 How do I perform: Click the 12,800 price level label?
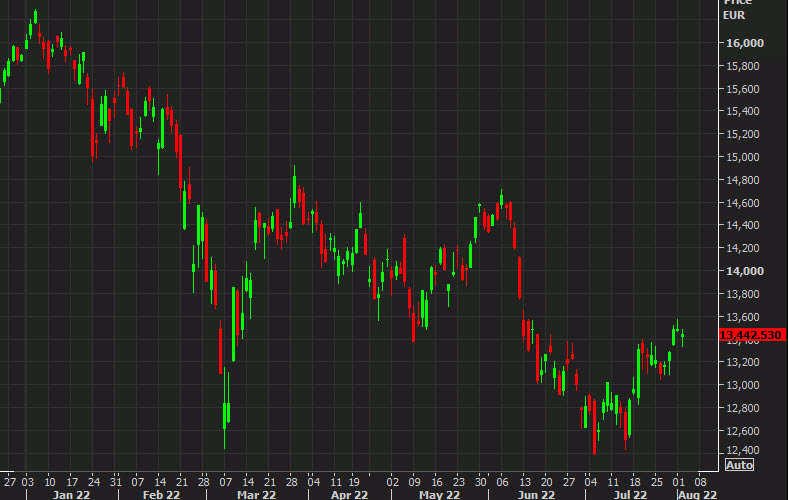coord(743,408)
